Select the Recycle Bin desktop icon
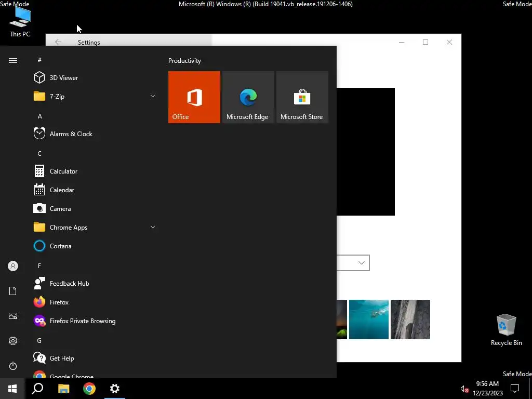Viewport: 532px width, 399px height. tap(506, 330)
